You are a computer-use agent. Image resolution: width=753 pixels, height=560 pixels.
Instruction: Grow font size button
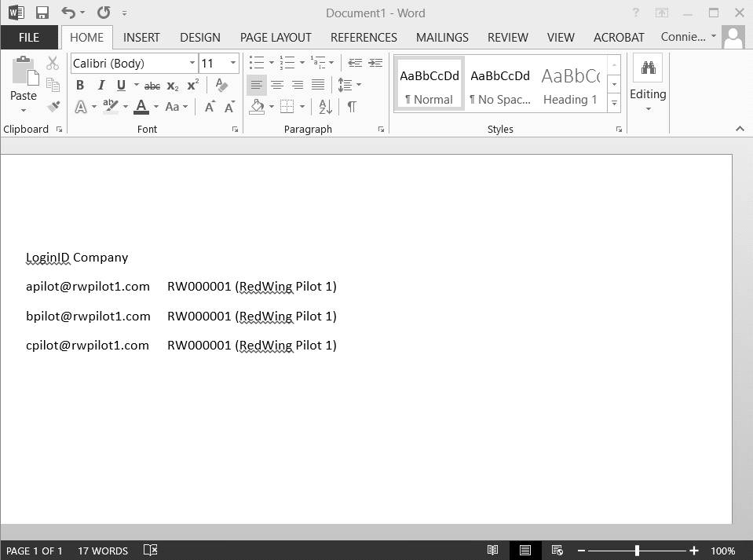pos(210,107)
